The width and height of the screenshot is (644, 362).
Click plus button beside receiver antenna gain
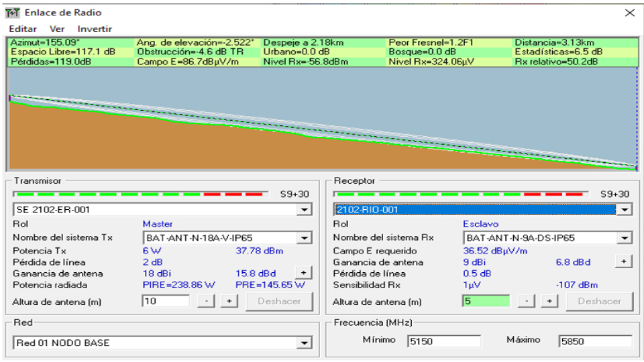623,261
